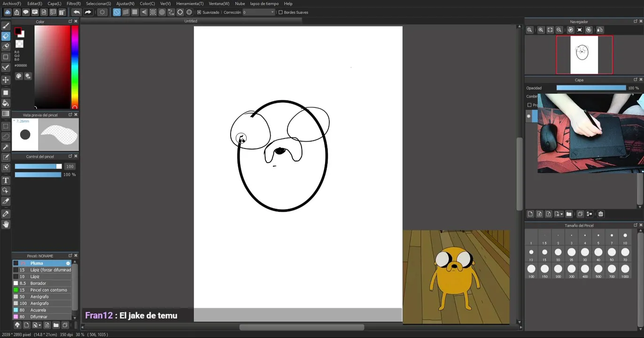Image resolution: width=644 pixels, height=338 pixels.
Task: Select the Lasso selection tool
Action: pyautogui.click(x=6, y=137)
